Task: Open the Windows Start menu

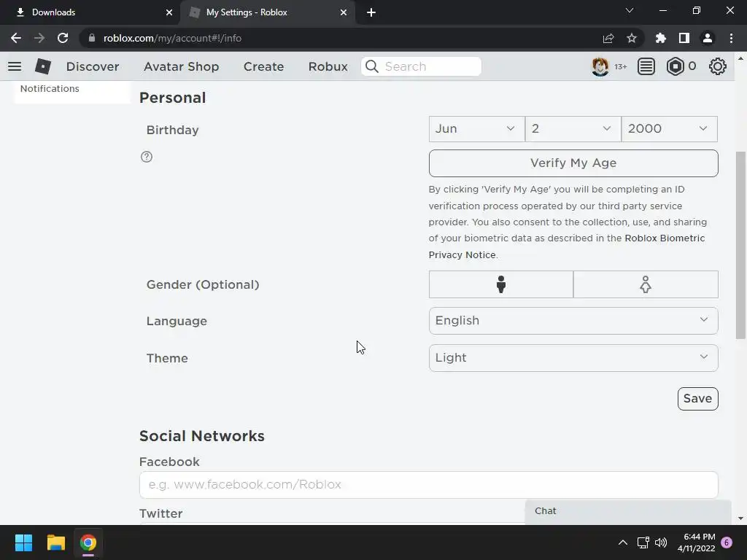Action: click(23, 542)
